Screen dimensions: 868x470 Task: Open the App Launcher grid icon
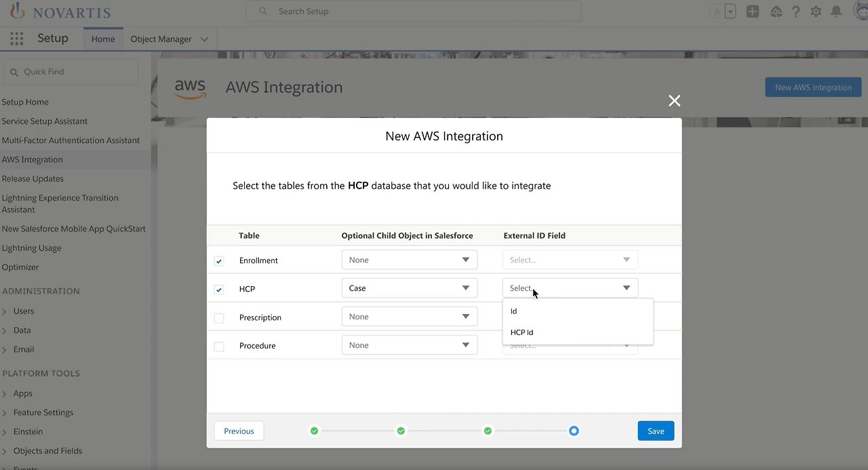tap(16, 39)
